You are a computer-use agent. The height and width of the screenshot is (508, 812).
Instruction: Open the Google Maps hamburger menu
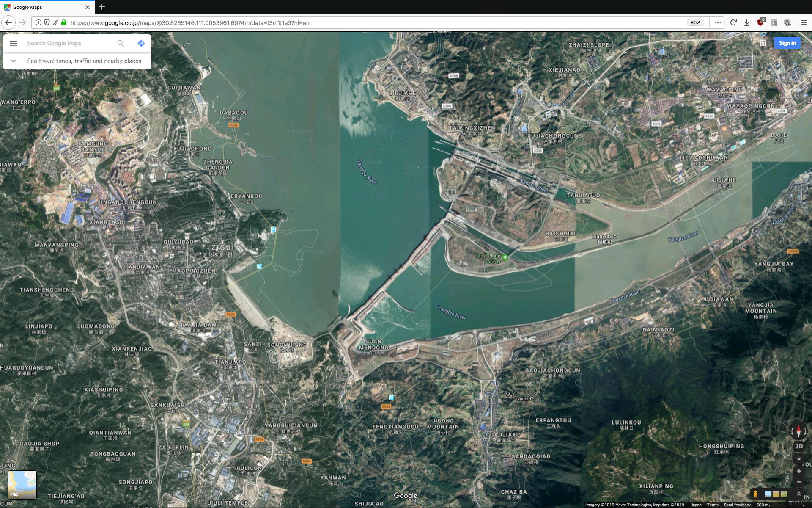tap(13, 43)
